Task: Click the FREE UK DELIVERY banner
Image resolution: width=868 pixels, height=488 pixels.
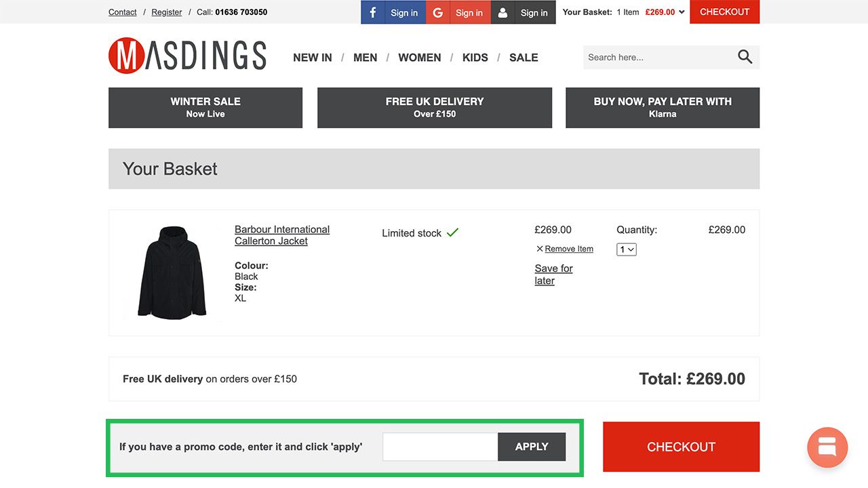Action: click(x=435, y=107)
